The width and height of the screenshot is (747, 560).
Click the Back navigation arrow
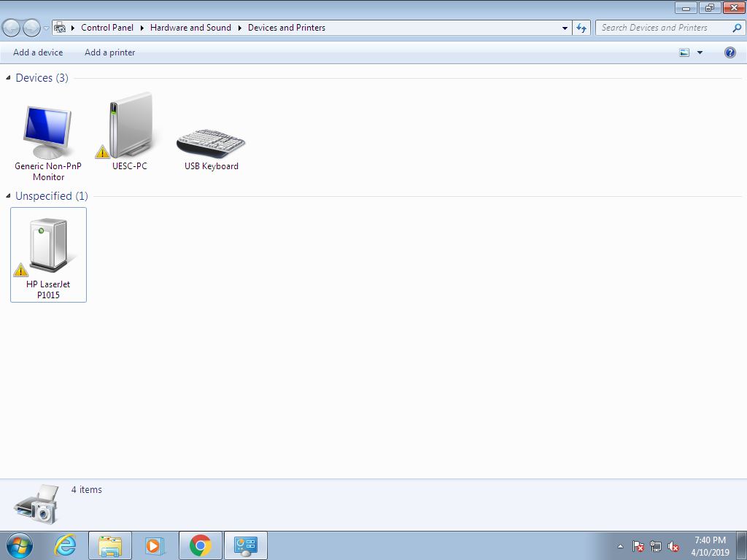click(12, 28)
